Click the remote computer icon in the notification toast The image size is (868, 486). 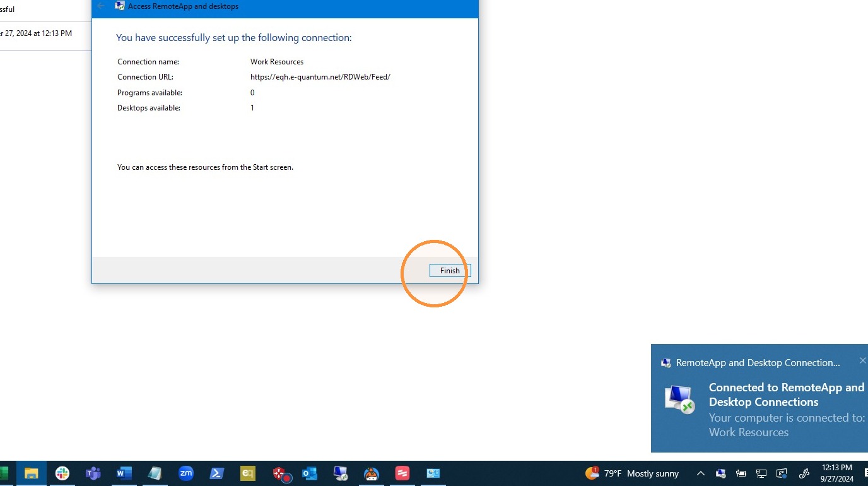click(679, 400)
